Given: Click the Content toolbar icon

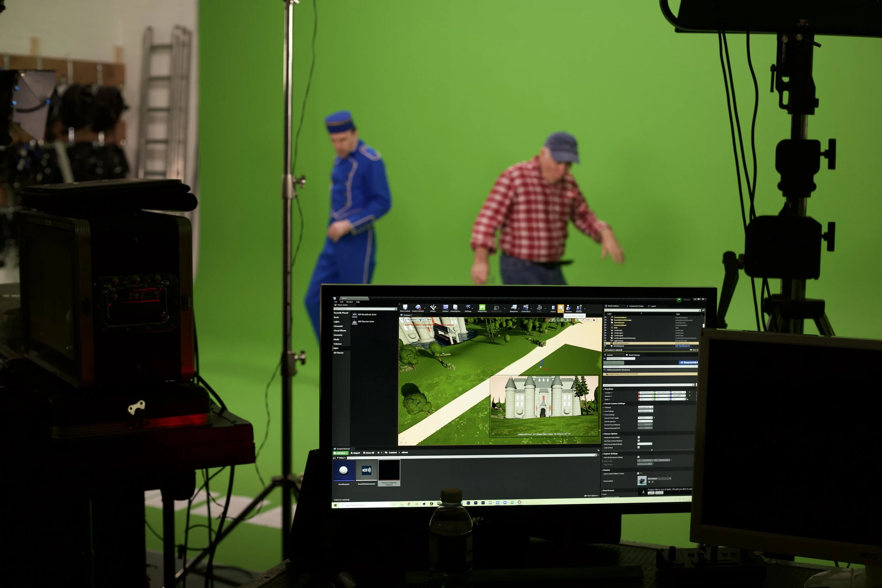Looking at the screenshot, I should pos(445,308).
